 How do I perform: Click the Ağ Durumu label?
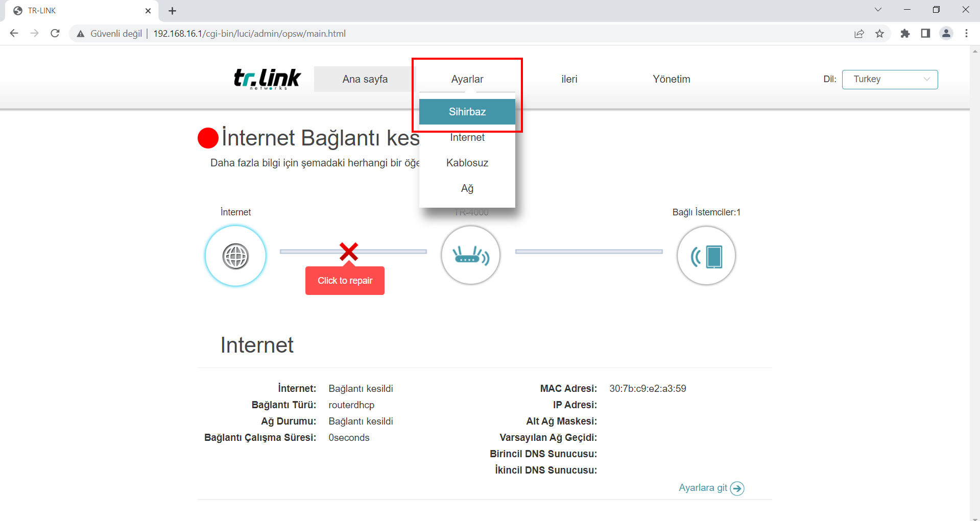click(x=289, y=421)
